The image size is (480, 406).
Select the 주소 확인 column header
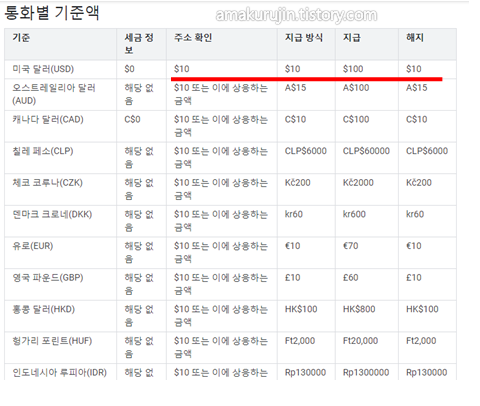pos(193,37)
